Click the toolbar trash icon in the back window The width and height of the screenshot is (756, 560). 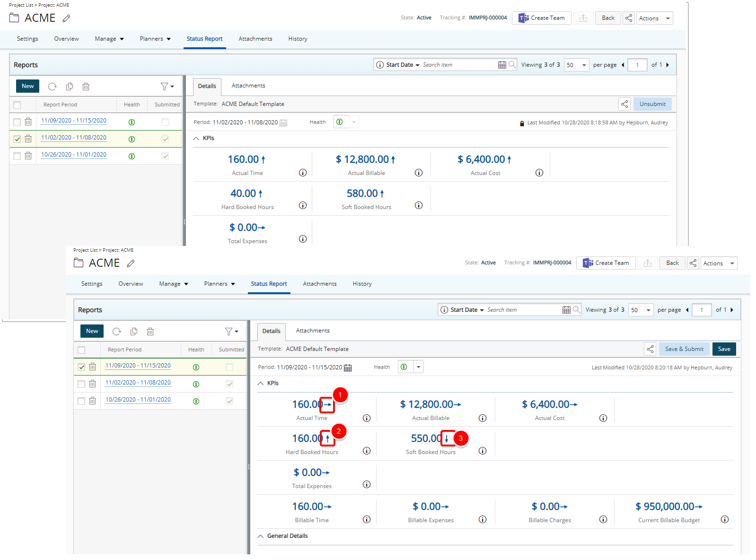pyautogui.click(x=86, y=87)
